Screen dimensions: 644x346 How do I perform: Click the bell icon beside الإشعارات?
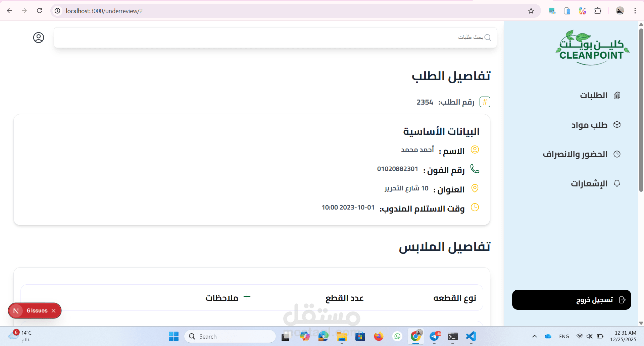(617, 183)
